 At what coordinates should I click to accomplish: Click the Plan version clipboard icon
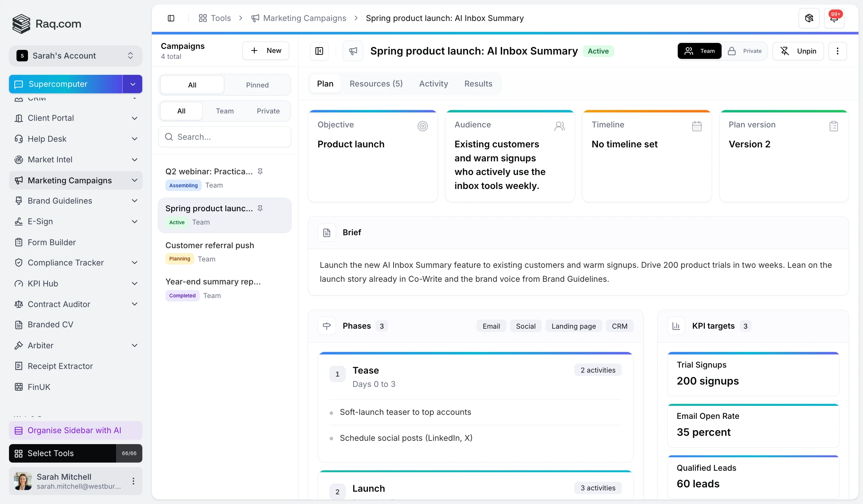[x=834, y=126]
